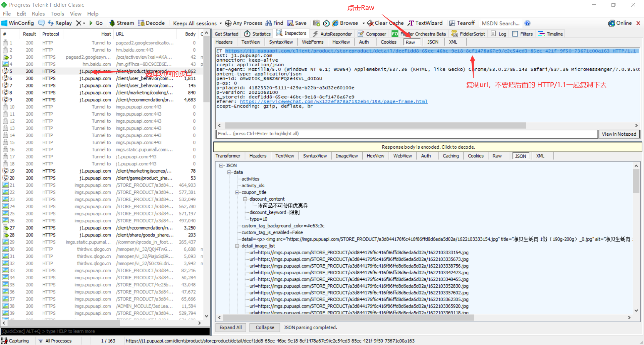Click session 1 lock tunnel icon
Screen dimensions: 644x345
[x=5, y=43]
